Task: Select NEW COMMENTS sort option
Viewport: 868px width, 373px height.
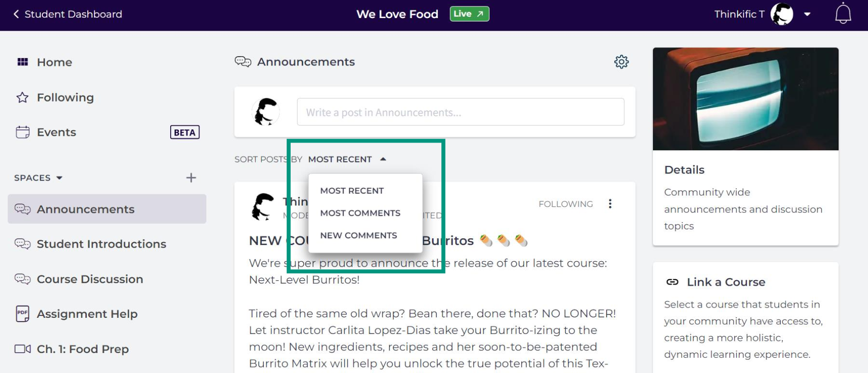Action: [x=358, y=235]
